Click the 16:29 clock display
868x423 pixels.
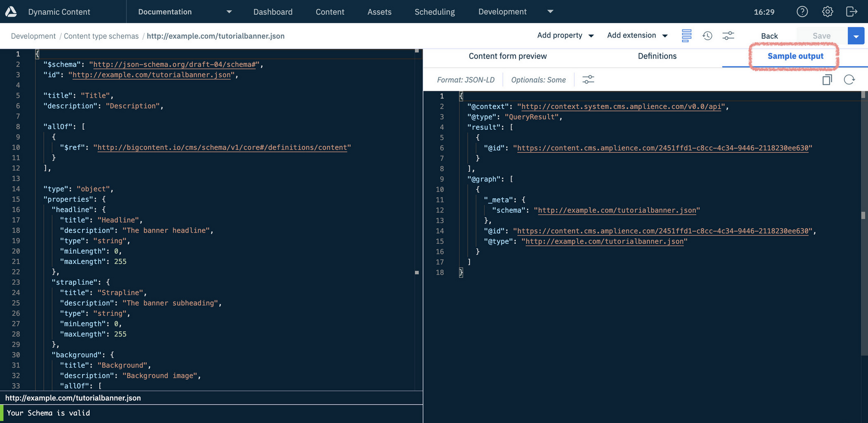(764, 12)
